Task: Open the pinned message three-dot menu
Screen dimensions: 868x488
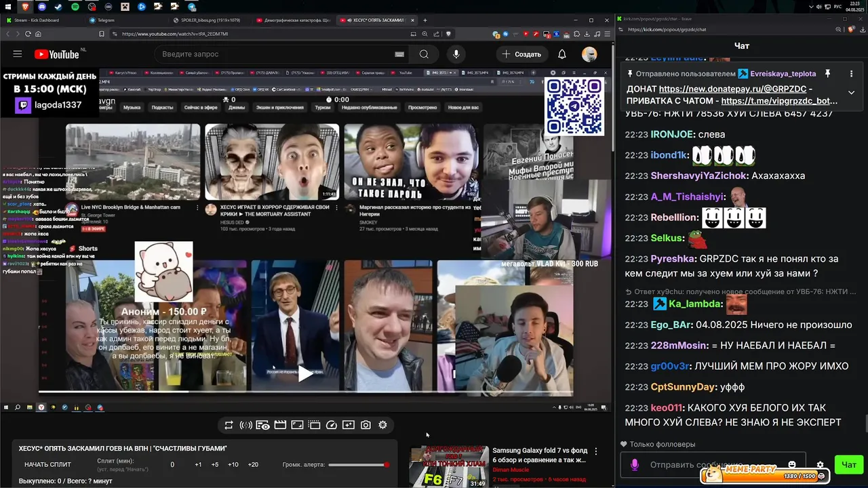Action: pos(851,73)
